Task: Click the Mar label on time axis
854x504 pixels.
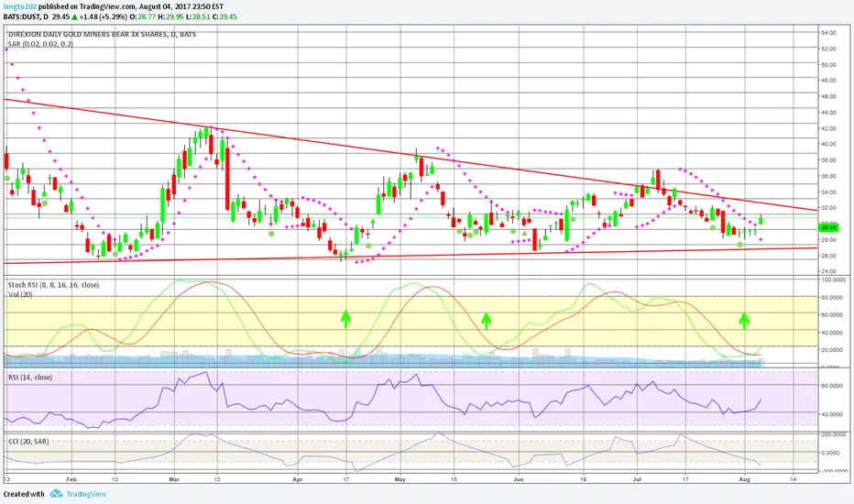Action: click(x=174, y=479)
